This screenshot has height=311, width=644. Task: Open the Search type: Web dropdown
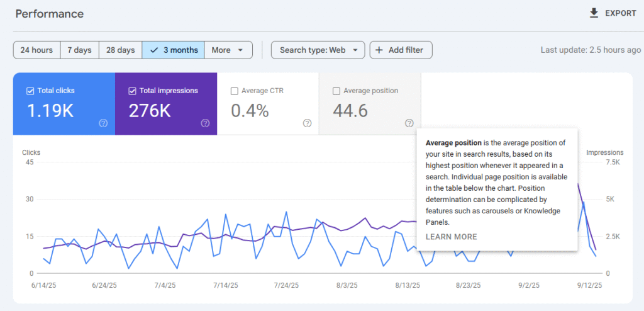pyautogui.click(x=318, y=50)
